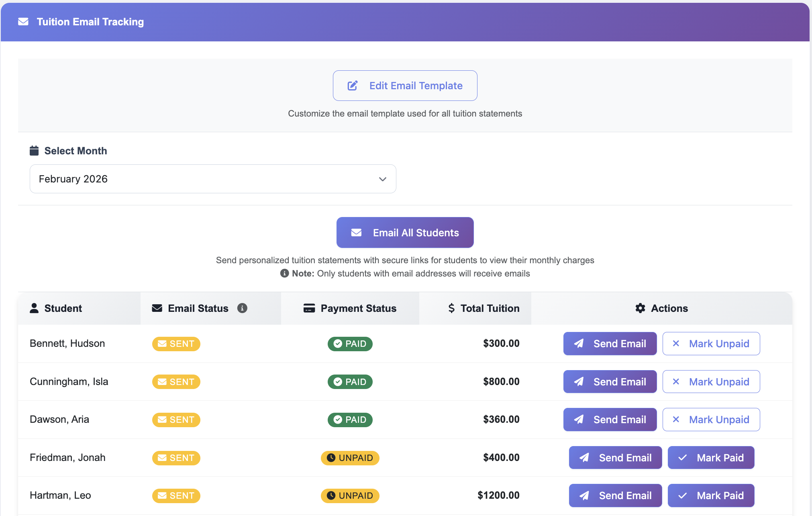Click the pencil icon on Edit Email Template
The image size is (812, 516).
point(353,86)
